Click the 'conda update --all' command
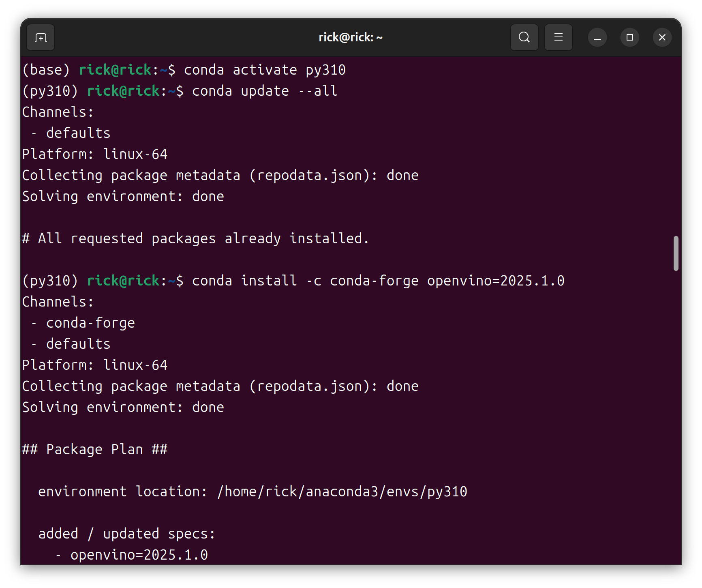Screen dimensions: 702x588 click(x=265, y=91)
